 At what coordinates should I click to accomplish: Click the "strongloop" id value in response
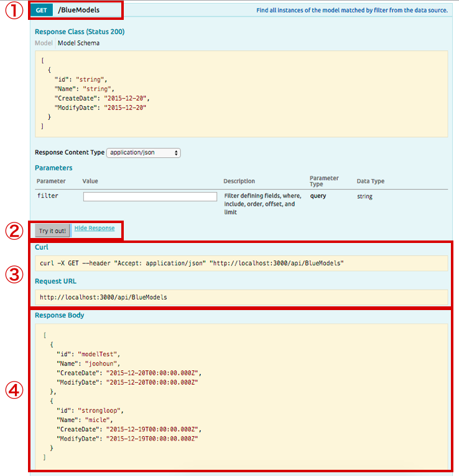100,411
